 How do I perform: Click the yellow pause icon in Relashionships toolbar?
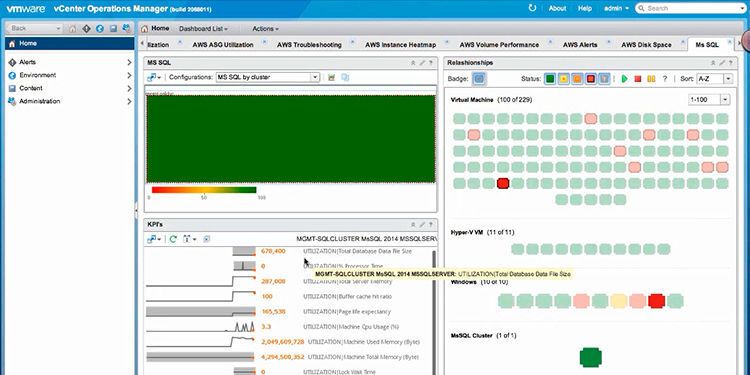(651, 79)
